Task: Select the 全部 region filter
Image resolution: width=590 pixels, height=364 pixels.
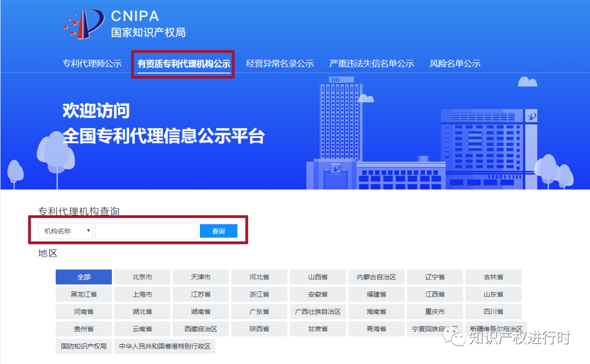Action: coord(83,277)
